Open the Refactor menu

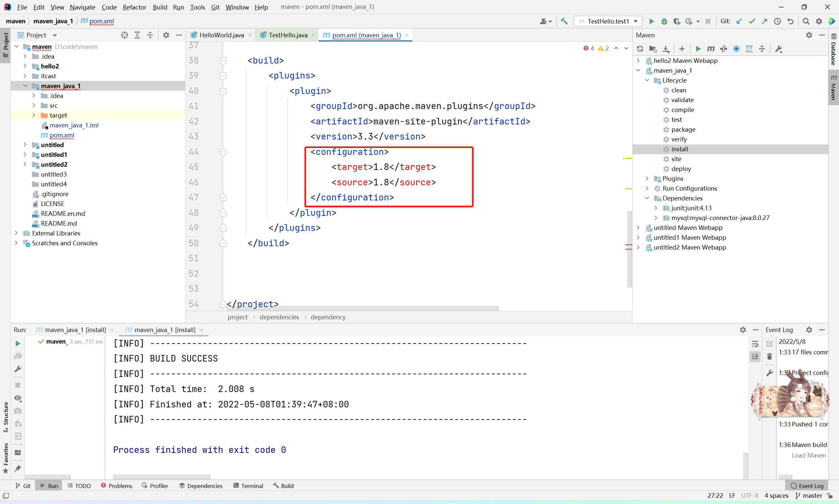[134, 7]
